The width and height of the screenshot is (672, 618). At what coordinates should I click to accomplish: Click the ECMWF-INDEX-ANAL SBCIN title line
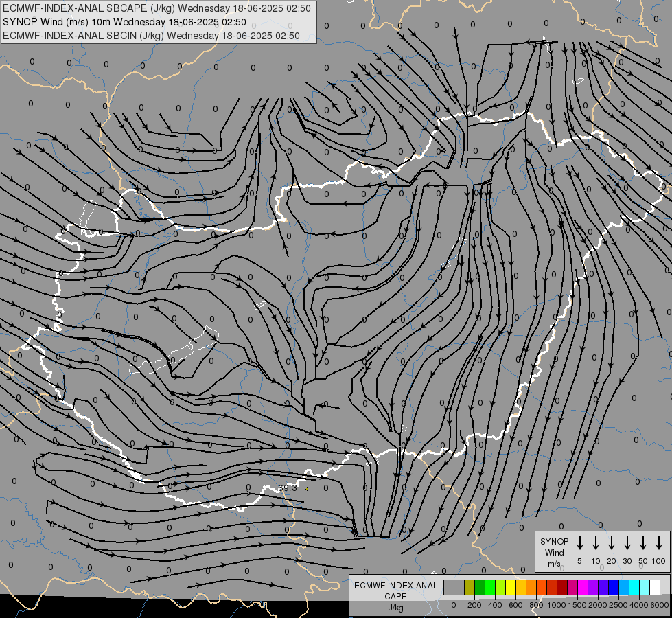151,36
